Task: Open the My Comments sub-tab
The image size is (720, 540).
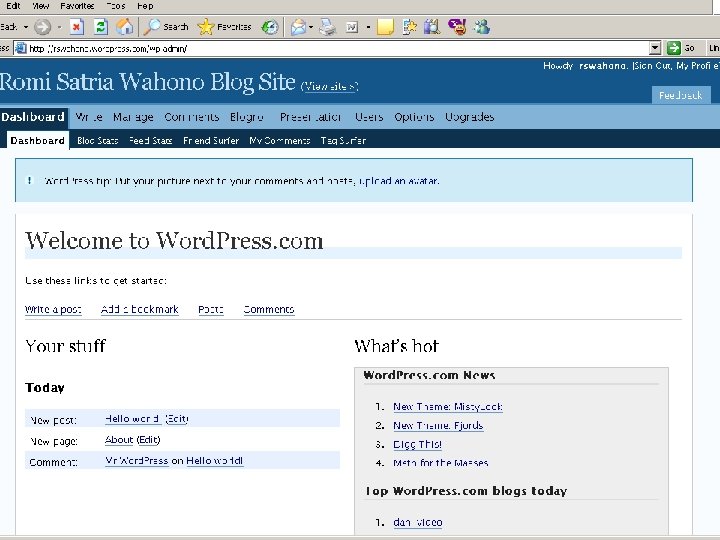Action: coord(279,141)
